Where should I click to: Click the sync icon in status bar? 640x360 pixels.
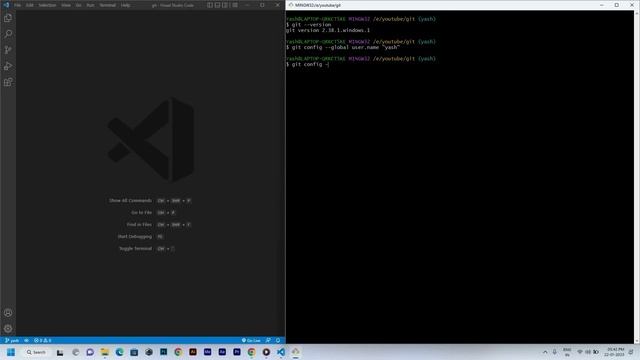27,340
